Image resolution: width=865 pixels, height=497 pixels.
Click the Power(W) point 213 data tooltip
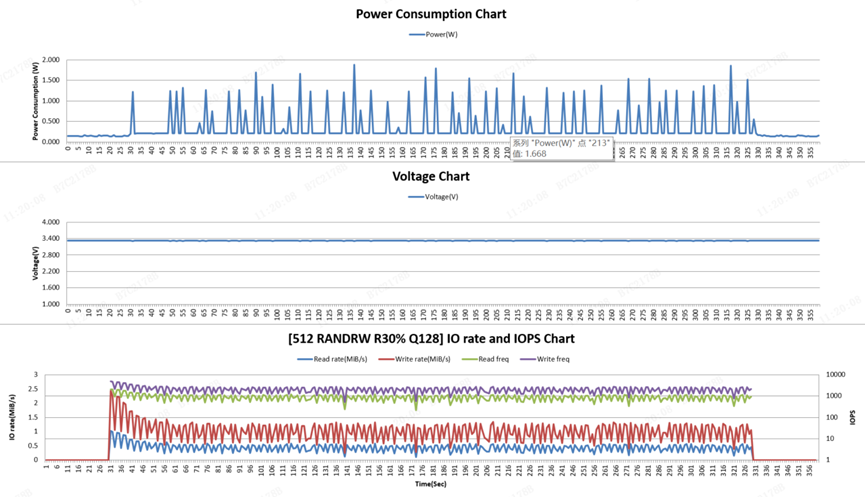tap(561, 148)
